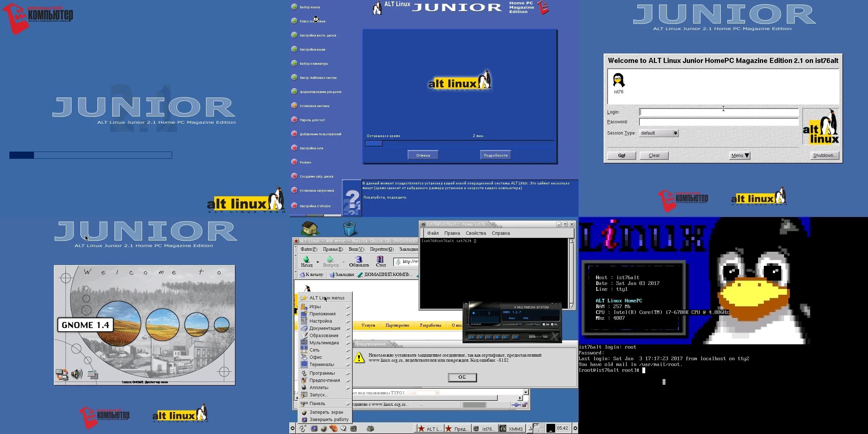This screenshot has width=868, height=434.
Task: Launch the help question-mark icon on the GNOME panel
Action: point(343,428)
